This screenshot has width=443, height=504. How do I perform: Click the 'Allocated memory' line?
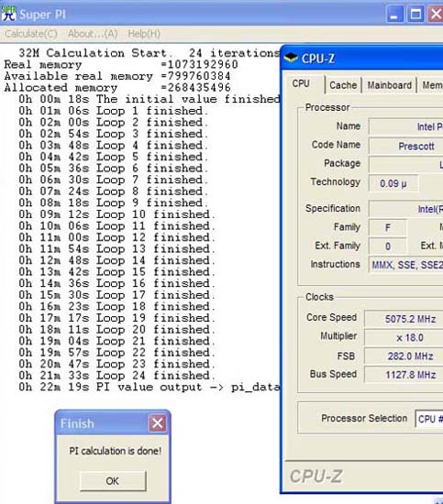[x=117, y=87]
